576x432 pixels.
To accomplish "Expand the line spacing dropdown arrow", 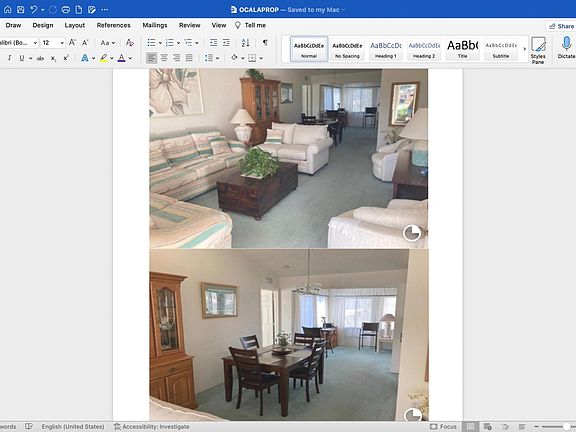I will [x=217, y=58].
